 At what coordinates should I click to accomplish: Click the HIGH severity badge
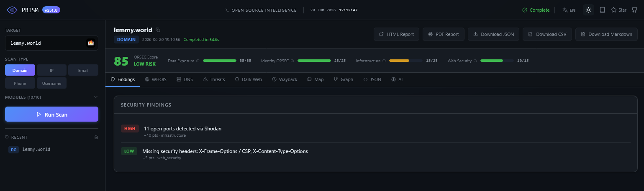[x=130, y=129]
